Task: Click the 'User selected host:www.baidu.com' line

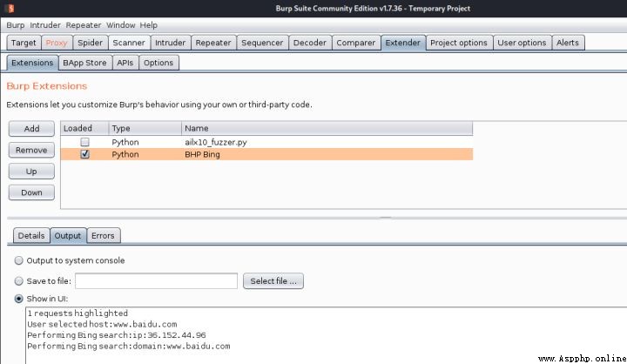Action: point(102,324)
